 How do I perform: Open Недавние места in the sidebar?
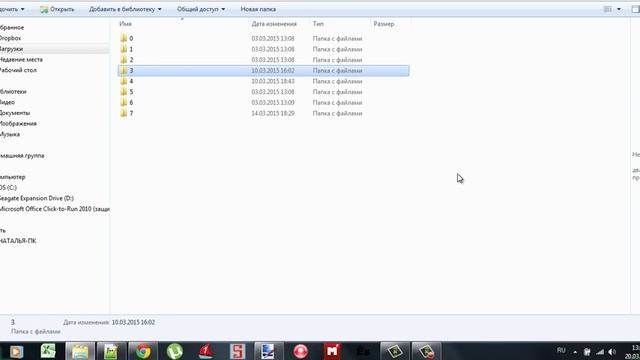21,59
